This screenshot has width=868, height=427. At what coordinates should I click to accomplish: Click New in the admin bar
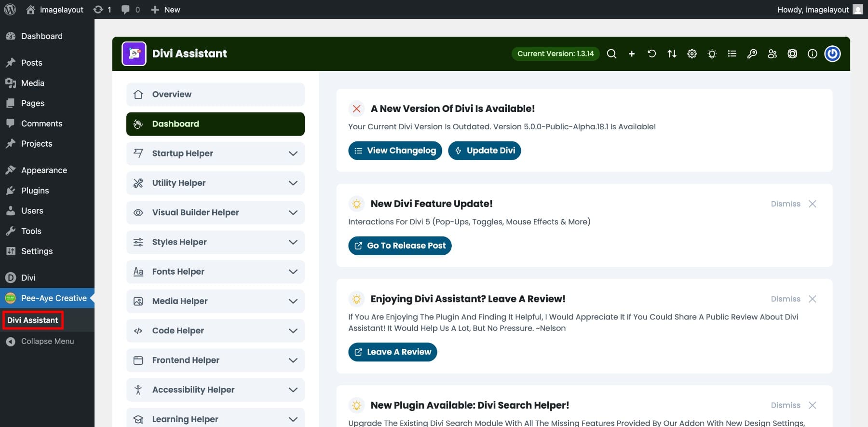165,10
